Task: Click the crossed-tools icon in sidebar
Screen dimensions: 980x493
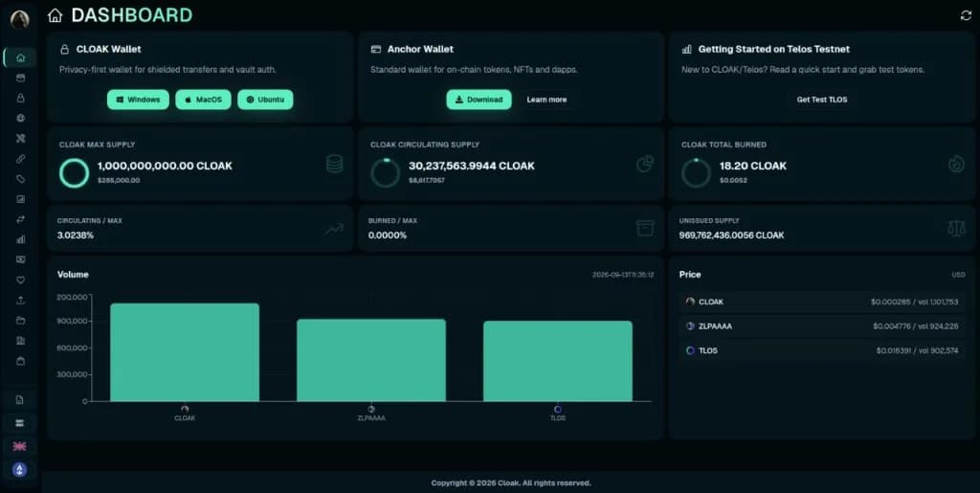Action: [x=20, y=139]
